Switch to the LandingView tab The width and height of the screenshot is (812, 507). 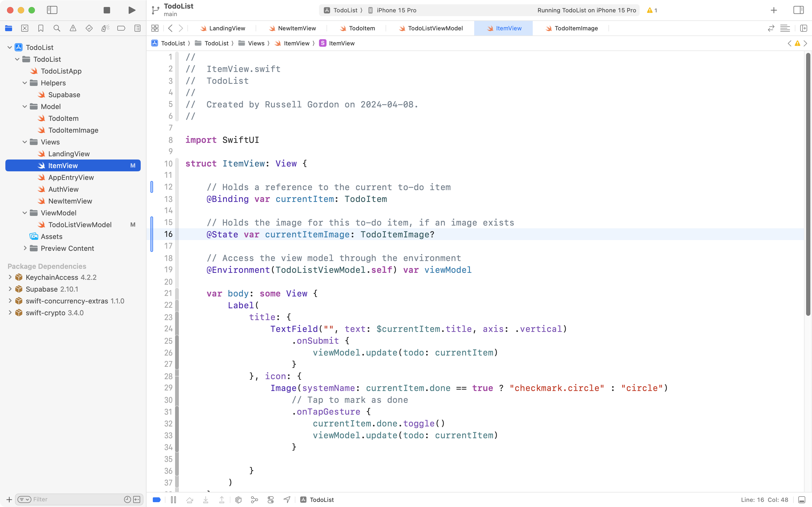(x=227, y=28)
